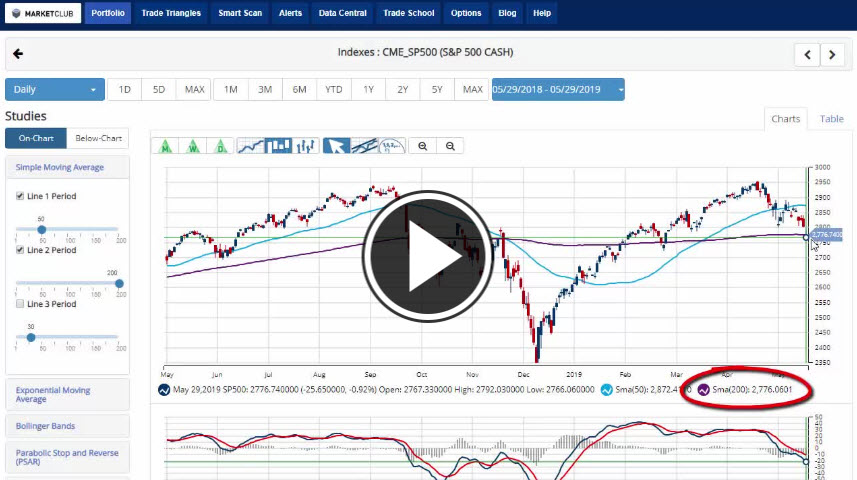
Task: Disable the Line 2 Period checkbox
Action: [20, 250]
